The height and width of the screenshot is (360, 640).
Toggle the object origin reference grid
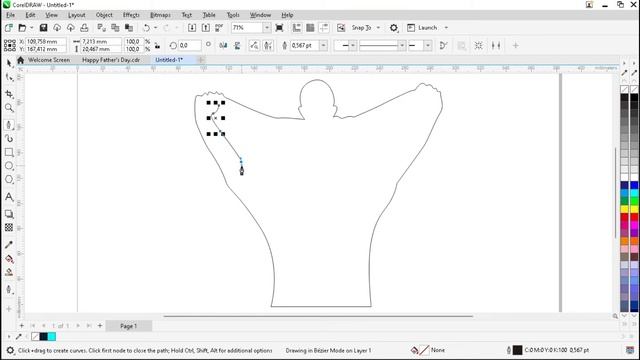click(x=10, y=45)
